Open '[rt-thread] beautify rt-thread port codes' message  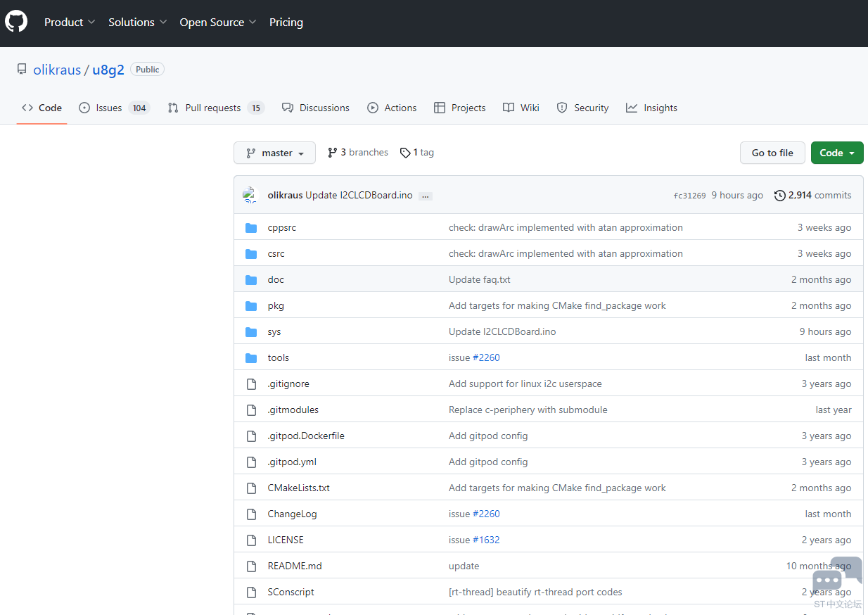pos(535,592)
